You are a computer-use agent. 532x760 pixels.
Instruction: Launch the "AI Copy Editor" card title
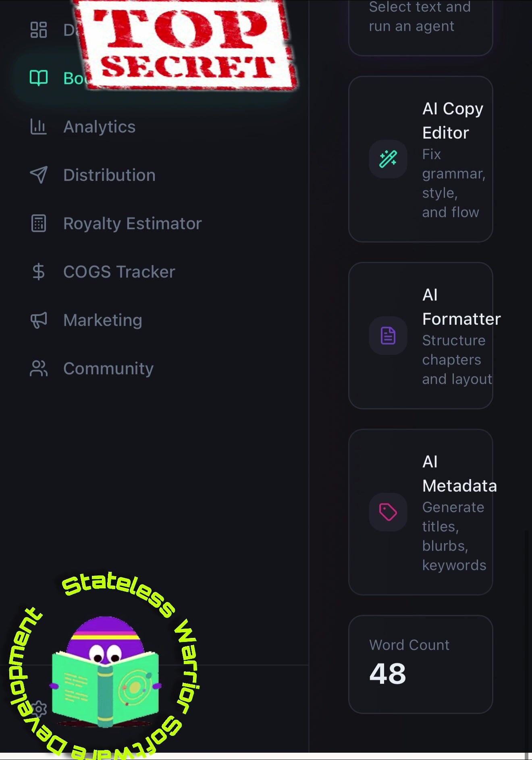452,120
